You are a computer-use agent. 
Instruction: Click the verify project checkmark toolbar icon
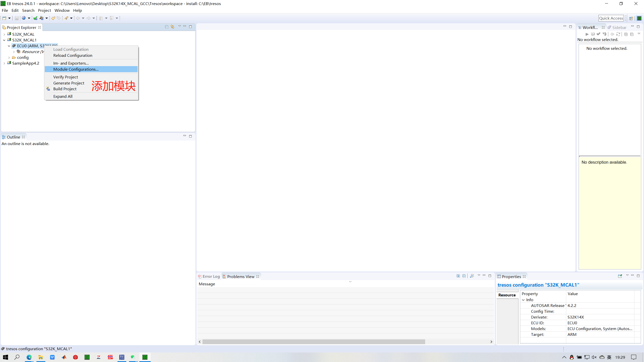tap(35, 18)
